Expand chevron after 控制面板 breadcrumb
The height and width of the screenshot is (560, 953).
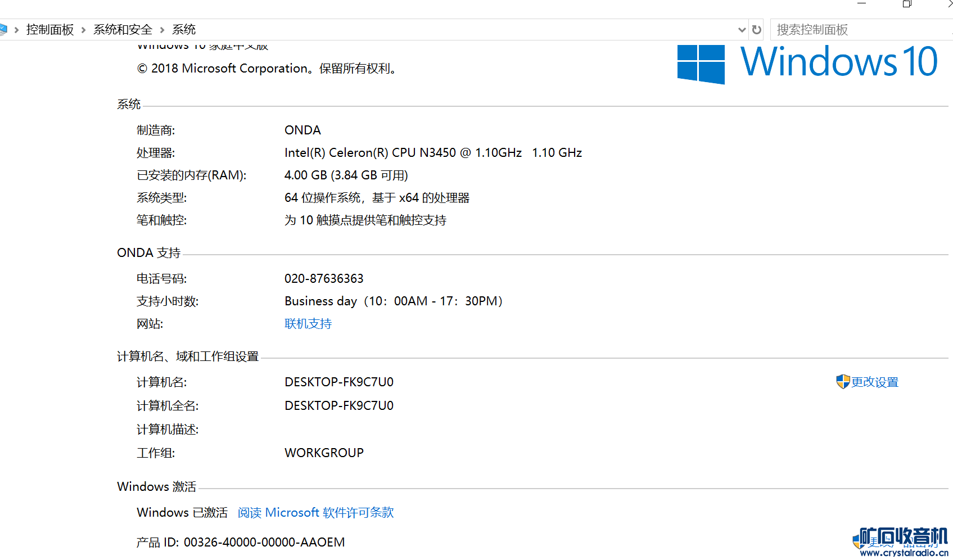click(x=83, y=30)
